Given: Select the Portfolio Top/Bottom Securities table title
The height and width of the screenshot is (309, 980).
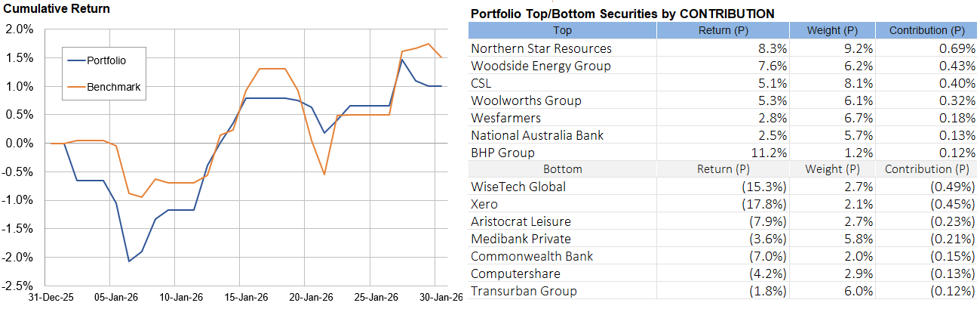Looking at the screenshot, I should pos(622,14).
